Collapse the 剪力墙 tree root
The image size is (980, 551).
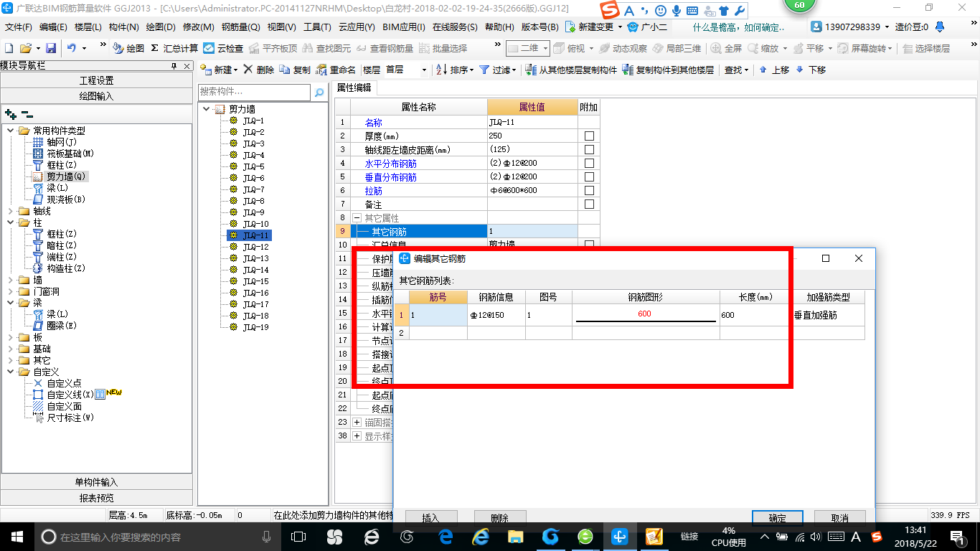(x=207, y=109)
